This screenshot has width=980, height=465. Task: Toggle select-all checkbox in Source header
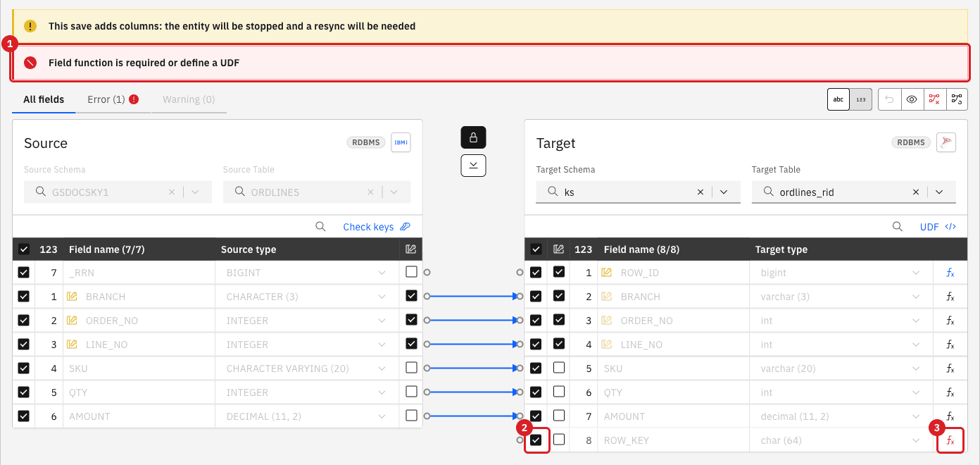coord(24,249)
